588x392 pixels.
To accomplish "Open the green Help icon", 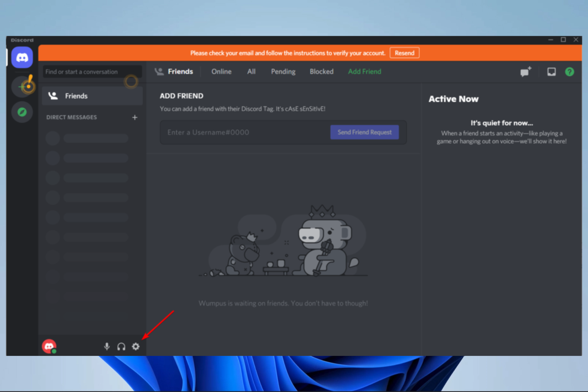I will coord(569,72).
